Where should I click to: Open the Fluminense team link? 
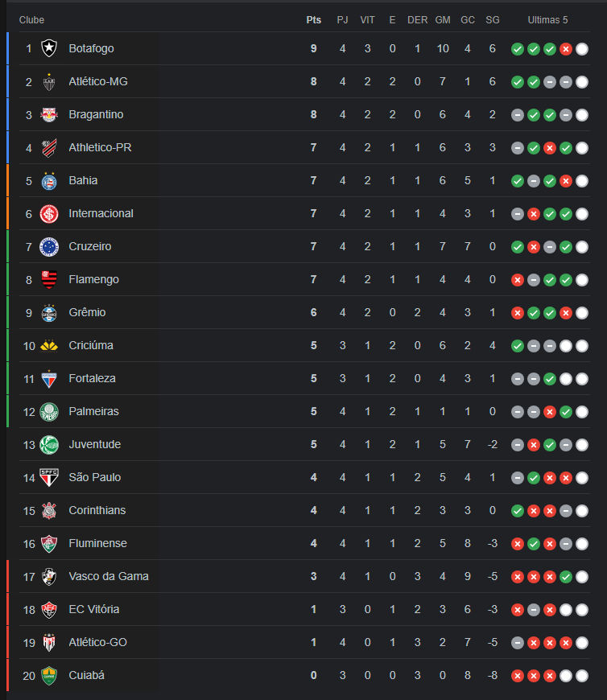[97, 544]
